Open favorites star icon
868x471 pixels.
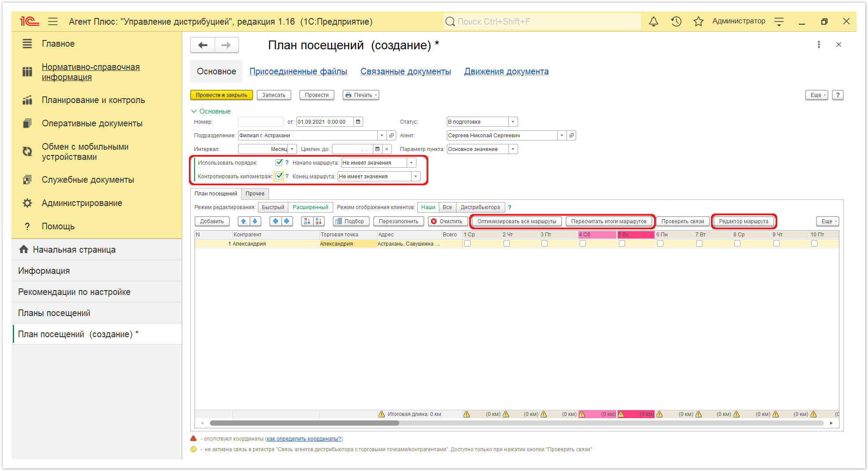click(x=698, y=22)
